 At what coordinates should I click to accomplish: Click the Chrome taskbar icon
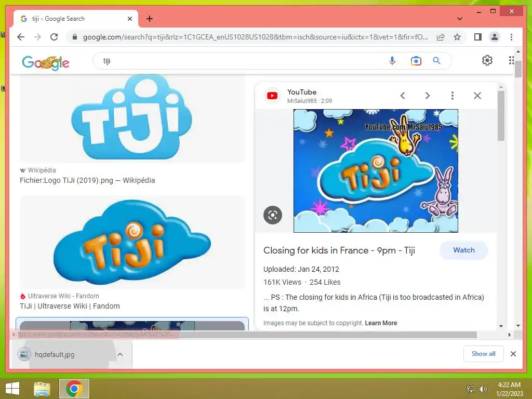tap(74, 389)
